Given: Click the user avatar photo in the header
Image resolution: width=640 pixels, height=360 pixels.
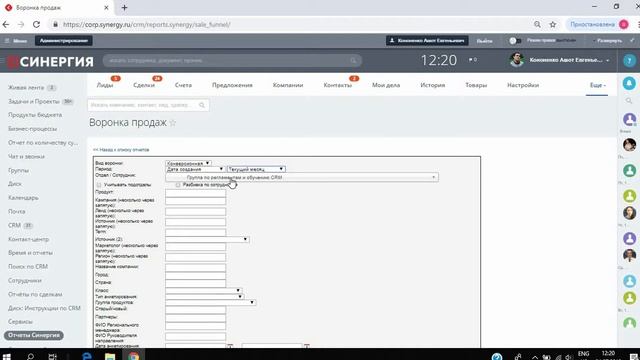Looking at the screenshot, I should click(x=517, y=60).
